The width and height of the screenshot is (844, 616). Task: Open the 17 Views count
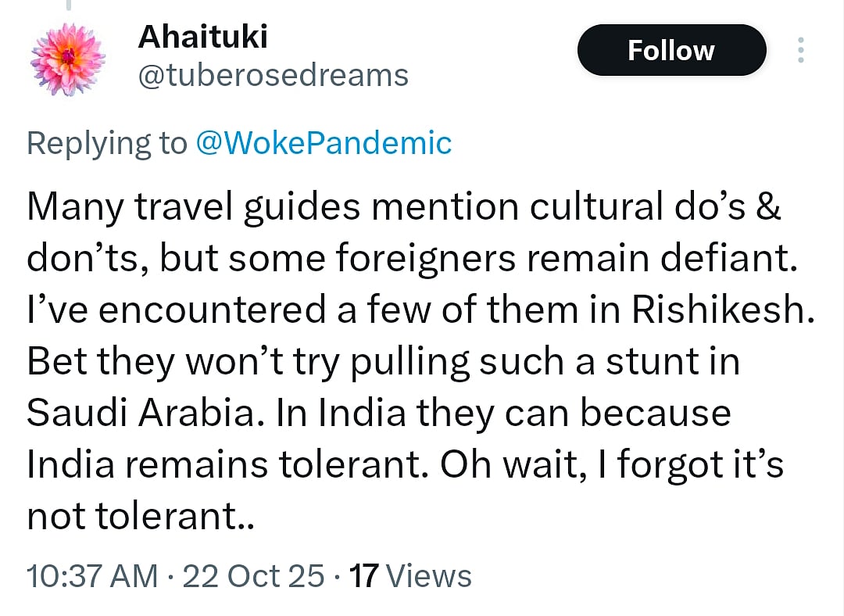coord(410,576)
